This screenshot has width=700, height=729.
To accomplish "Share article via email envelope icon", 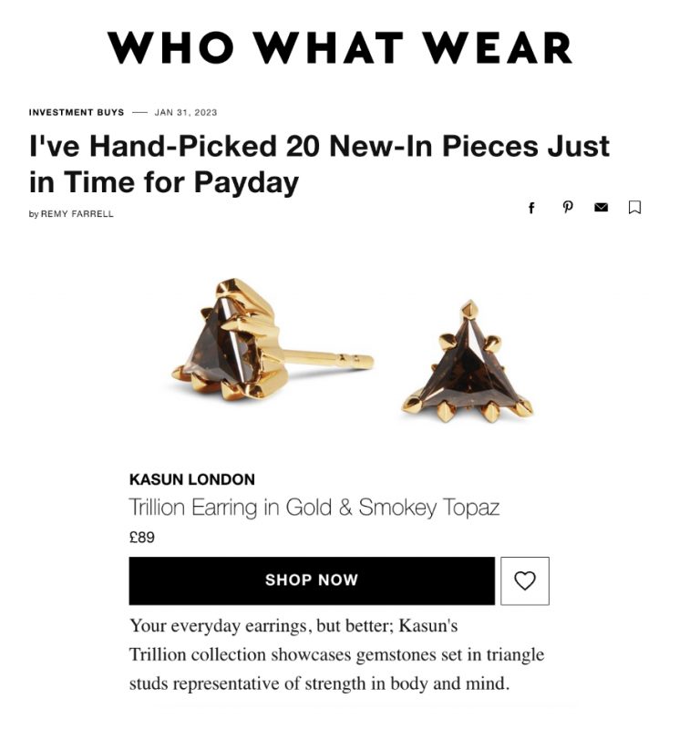I will [601, 208].
